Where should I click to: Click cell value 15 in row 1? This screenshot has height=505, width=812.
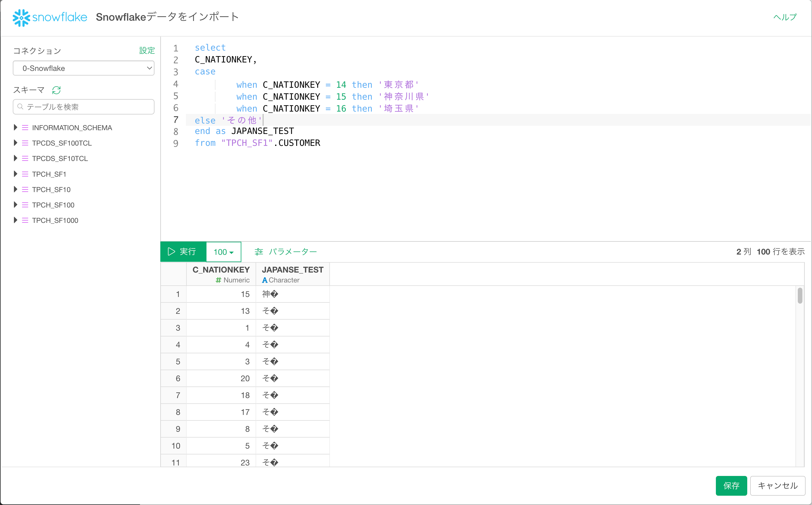245,294
